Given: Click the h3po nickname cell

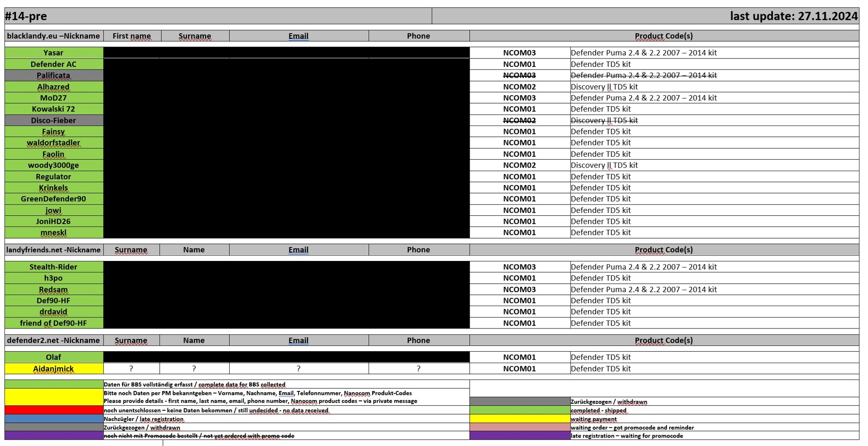Looking at the screenshot, I should [54, 278].
